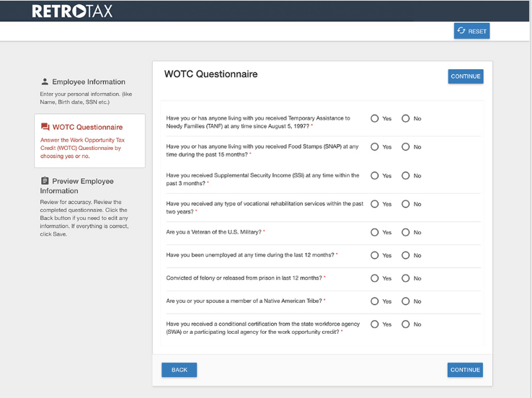Click the bottom Continue button
532x398 pixels.
click(465, 370)
